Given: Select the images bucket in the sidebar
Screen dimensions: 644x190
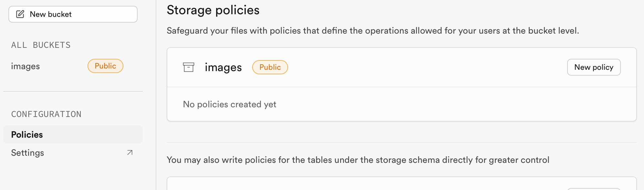Looking at the screenshot, I should (x=67, y=66).
